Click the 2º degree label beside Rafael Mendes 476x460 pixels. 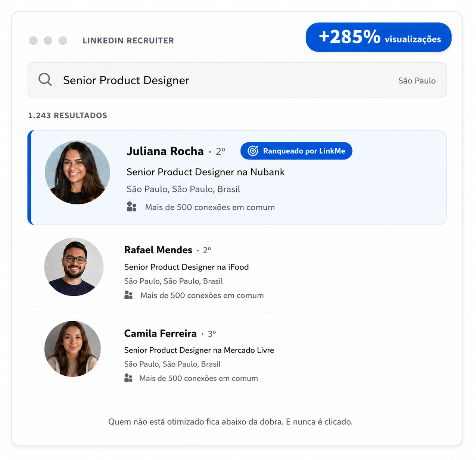(x=207, y=250)
